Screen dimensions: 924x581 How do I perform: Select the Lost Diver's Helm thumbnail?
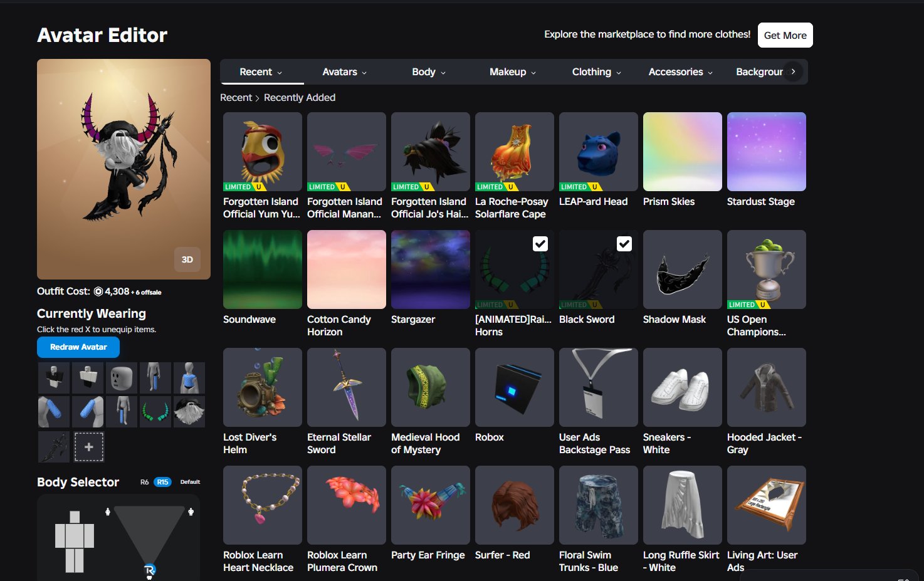[263, 387]
